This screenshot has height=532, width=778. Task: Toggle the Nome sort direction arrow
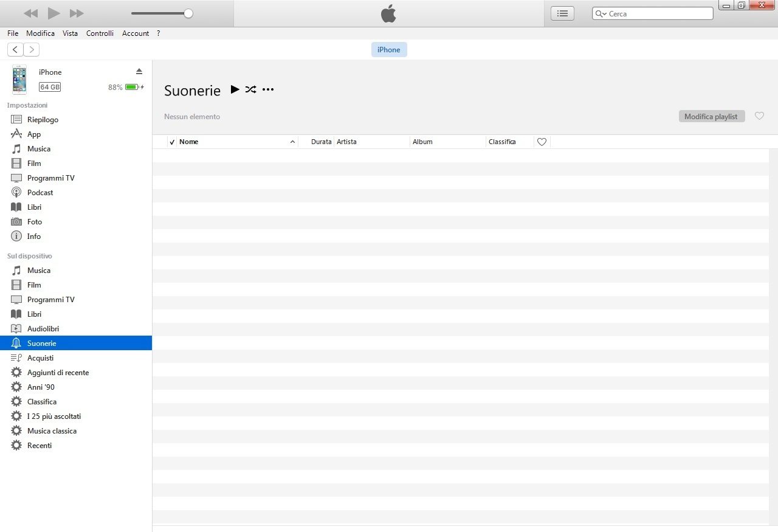pyautogui.click(x=292, y=142)
